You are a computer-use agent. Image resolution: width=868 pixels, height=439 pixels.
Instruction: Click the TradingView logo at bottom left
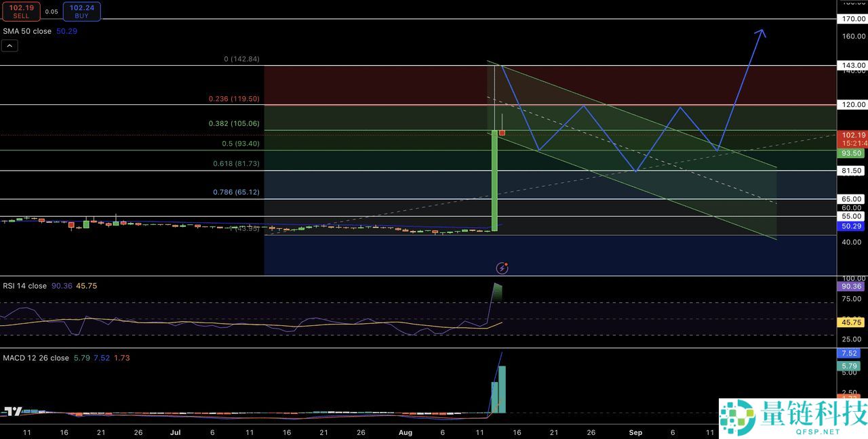pyautogui.click(x=13, y=411)
